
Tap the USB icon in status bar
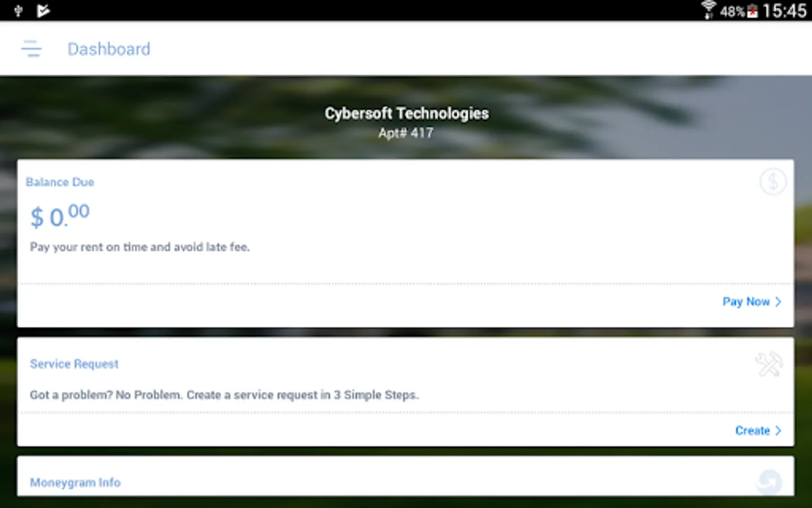tap(18, 11)
